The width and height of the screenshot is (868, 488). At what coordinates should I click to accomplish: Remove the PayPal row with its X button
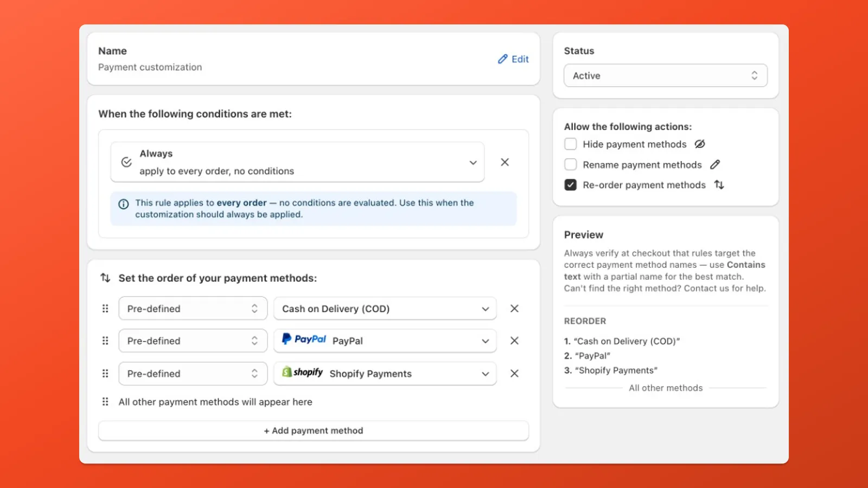pos(514,341)
